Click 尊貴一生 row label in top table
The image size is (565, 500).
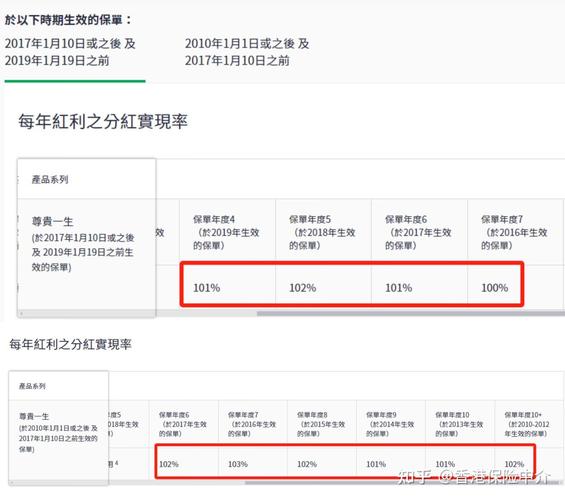pyautogui.click(x=52, y=222)
